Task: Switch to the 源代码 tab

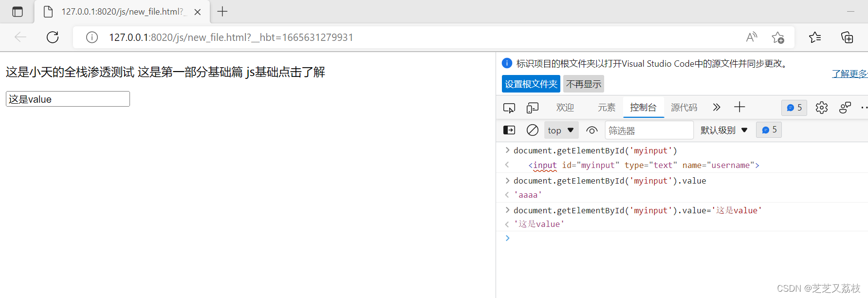Action: (x=684, y=108)
